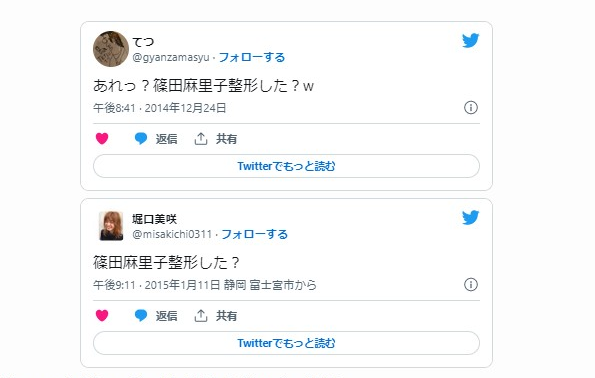Open timestamp 午後9:11 · 2015年1月11日
This screenshot has width=595, height=378.
(x=157, y=285)
